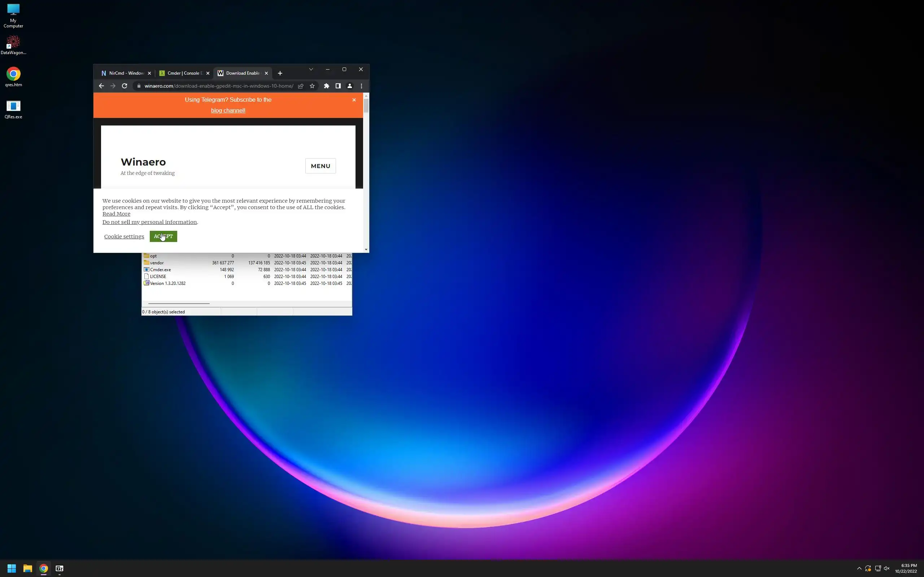Viewport: 924px width, 577px height.
Task: Select Cmder.exe in the file list
Action: click(x=160, y=269)
